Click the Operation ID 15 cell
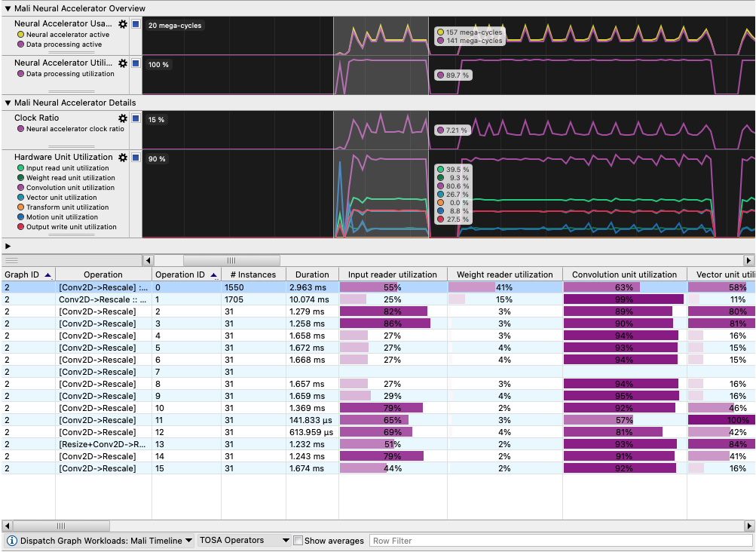The height and width of the screenshot is (552, 756). (x=186, y=468)
